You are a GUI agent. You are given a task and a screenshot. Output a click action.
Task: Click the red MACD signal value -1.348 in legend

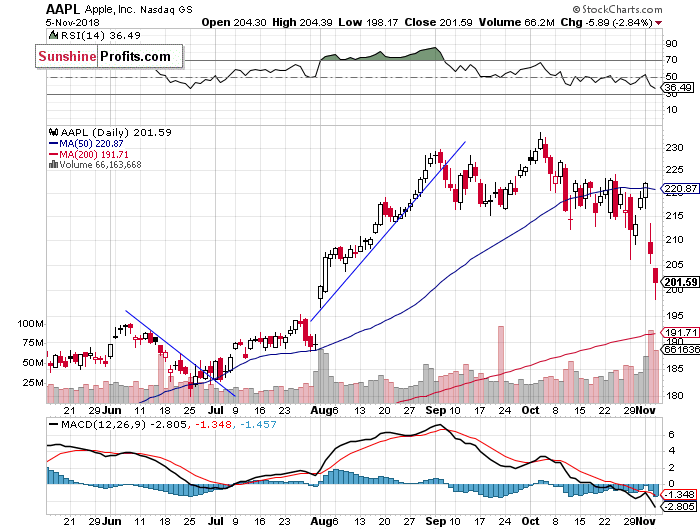point(214,424)
